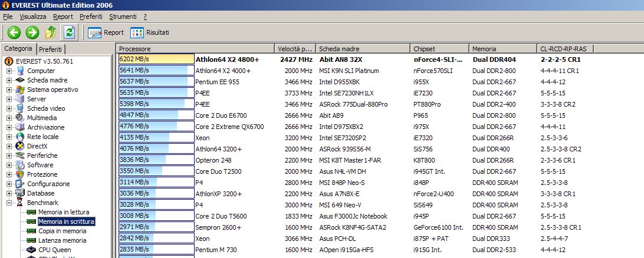This screenshot has height=258, width=644.
Task: Click the Benchmark hourglass icon
Action: [x=19, y=203]
